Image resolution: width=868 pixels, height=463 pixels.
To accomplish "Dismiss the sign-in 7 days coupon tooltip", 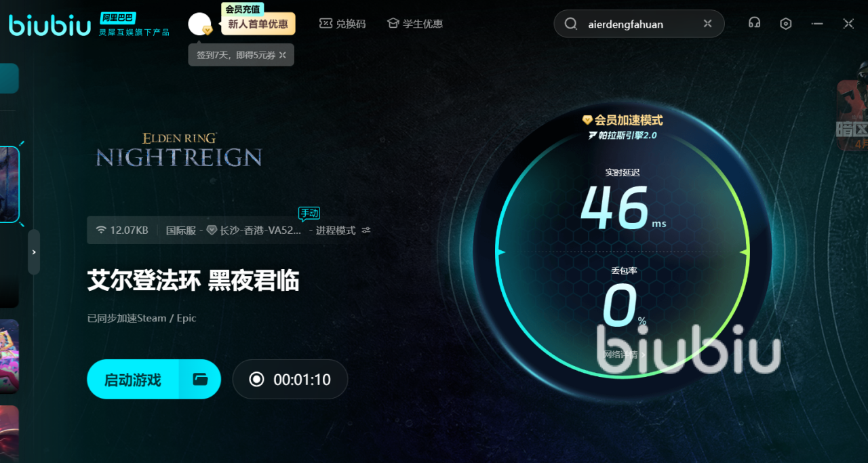I will coord(283,55).
